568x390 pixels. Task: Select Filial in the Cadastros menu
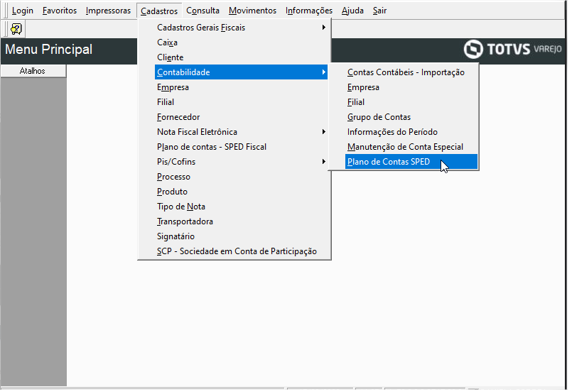pos(241,102)
